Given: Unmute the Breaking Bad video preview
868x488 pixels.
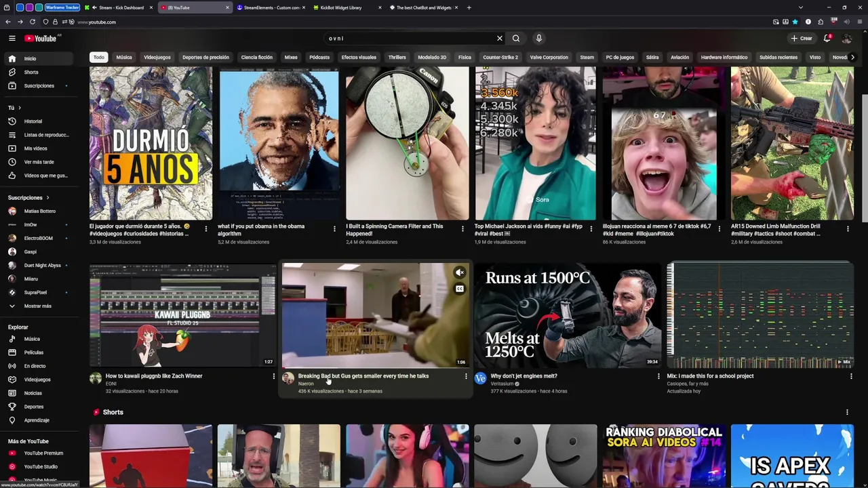Looking at the screenshot, I should (x=459, y=272).
